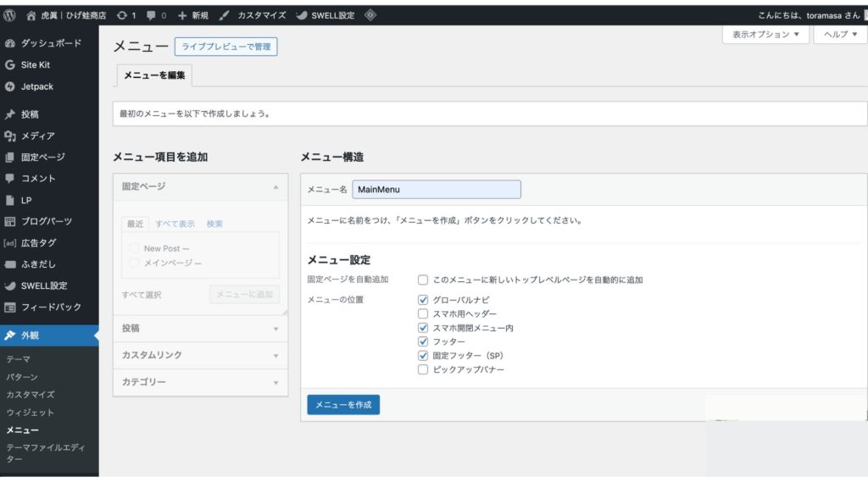Check the ピックアップバナー checkbox
The height and width of the screenshot is (488, 868).
click(x=422, y=368)
